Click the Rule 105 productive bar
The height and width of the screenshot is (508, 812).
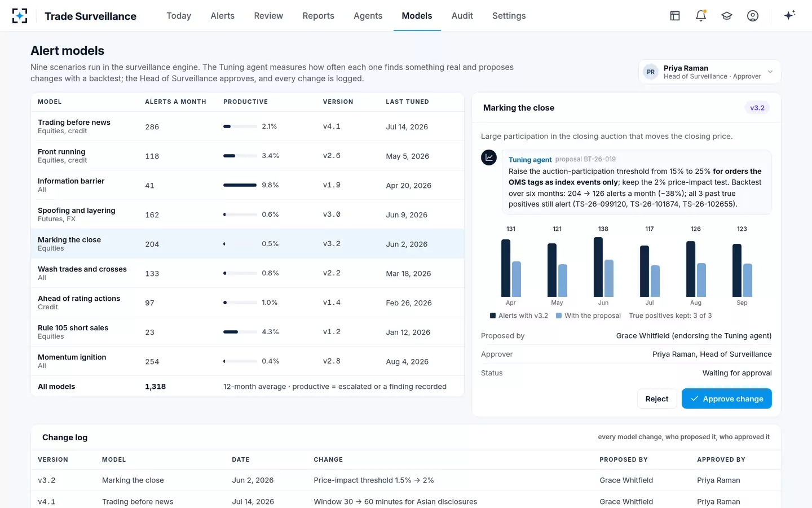coord(240,332)
